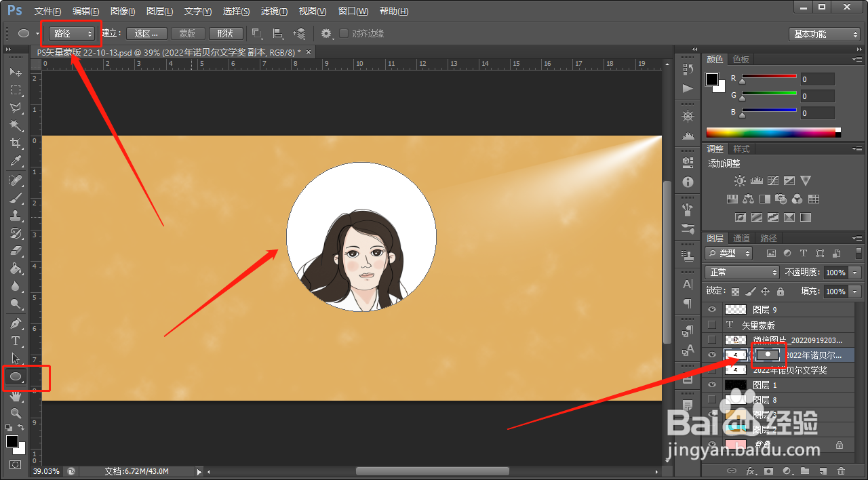Image resolution: width=868 pixels, height=480 pixels.
Task: Select the Magic Wand tool
Action: coord(16,125)
